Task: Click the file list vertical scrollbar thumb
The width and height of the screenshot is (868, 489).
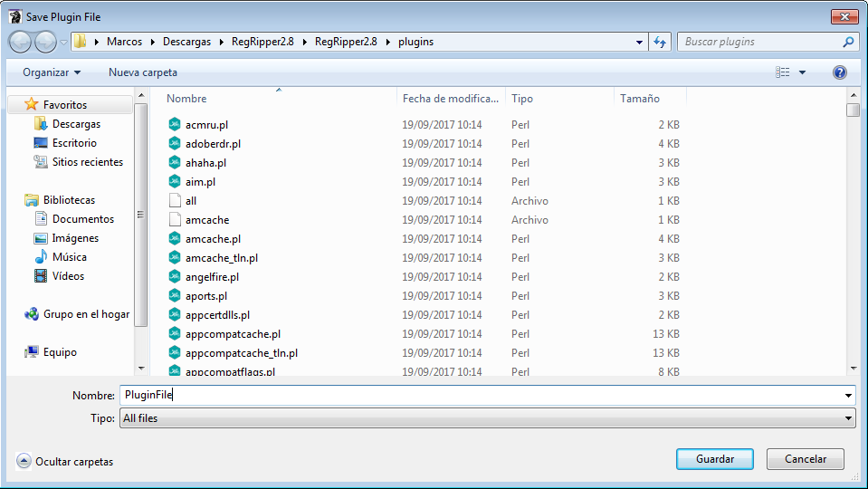Action: pyautogui.click(x=853, y=110)
